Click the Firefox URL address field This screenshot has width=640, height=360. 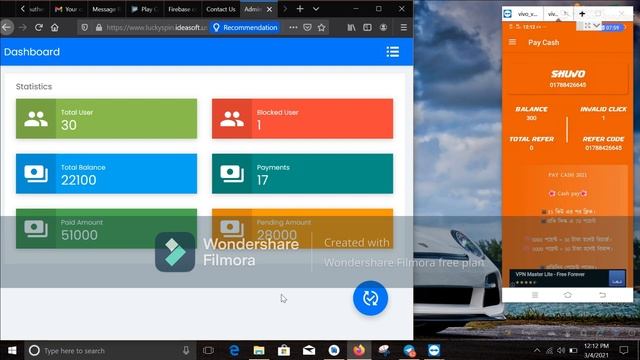(x=156, y=27)
